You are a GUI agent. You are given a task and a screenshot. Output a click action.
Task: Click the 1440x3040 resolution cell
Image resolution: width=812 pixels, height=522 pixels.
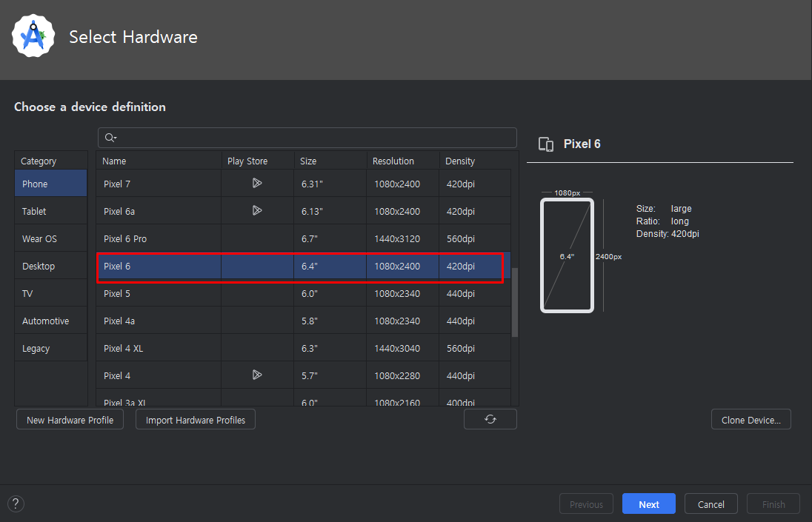pos(403,348)
